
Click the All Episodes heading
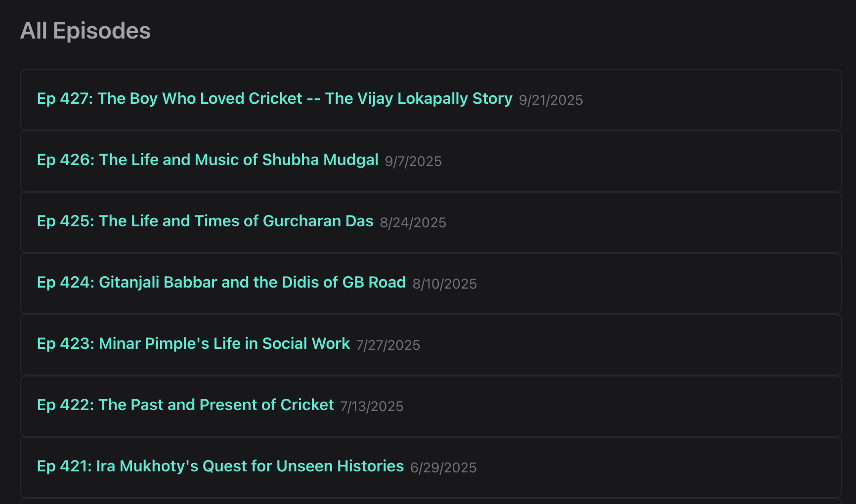coord(86,31)
